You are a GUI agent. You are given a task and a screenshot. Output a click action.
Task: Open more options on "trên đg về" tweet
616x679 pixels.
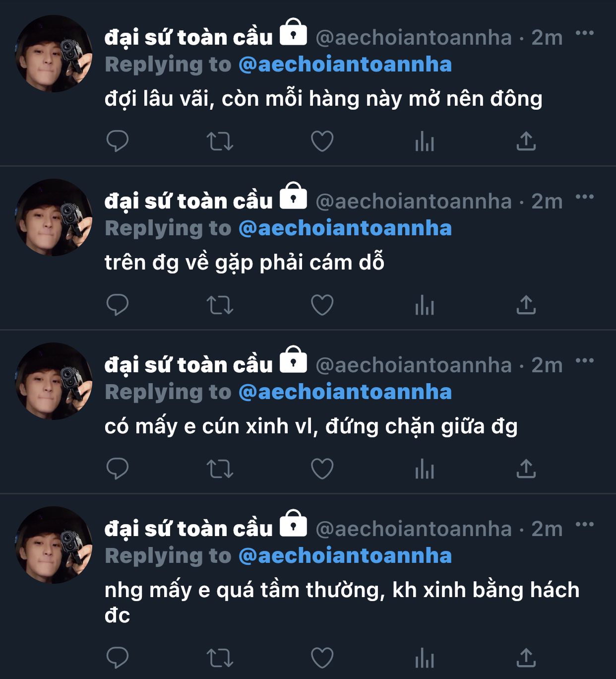[585, 197]
